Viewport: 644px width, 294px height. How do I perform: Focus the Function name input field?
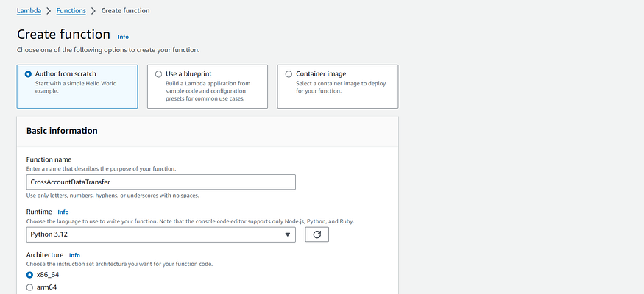pos(161,182)
